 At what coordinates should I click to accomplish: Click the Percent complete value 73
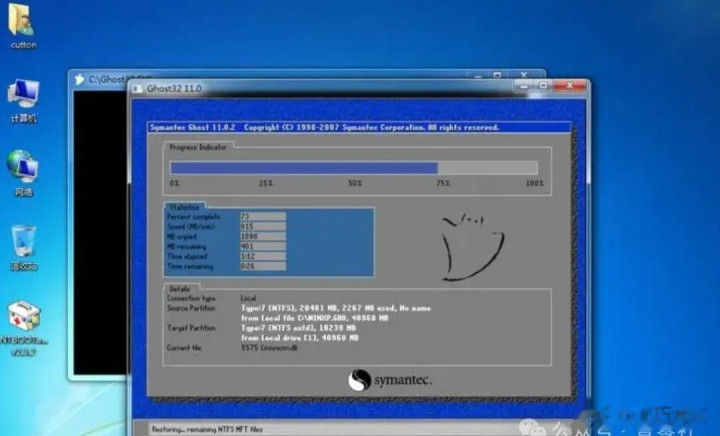pyautogui.click(x=263, y=216)
